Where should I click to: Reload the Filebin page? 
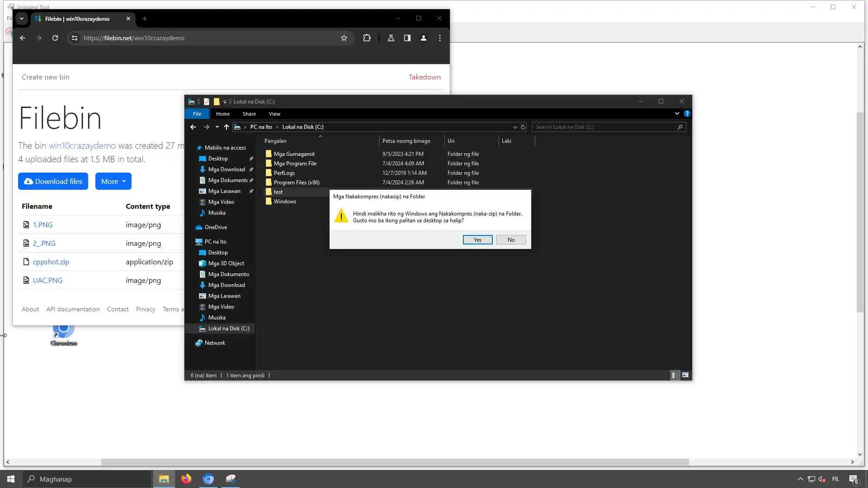(55, 38)
